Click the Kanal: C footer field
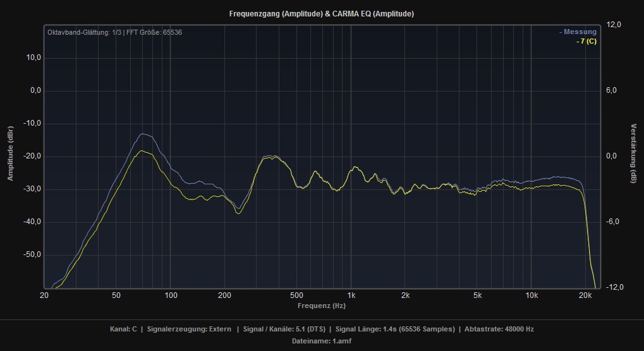The width and height of the screenshot is (644, 351). click(x=123, y=329)
